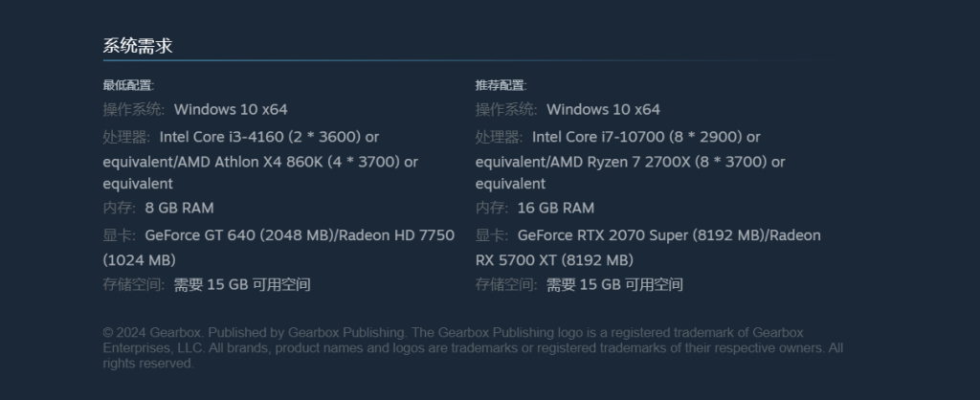Click recommended 存储空间 15 GB requirement
Viewport: 980px width, 400px height.
pos(614,285)
